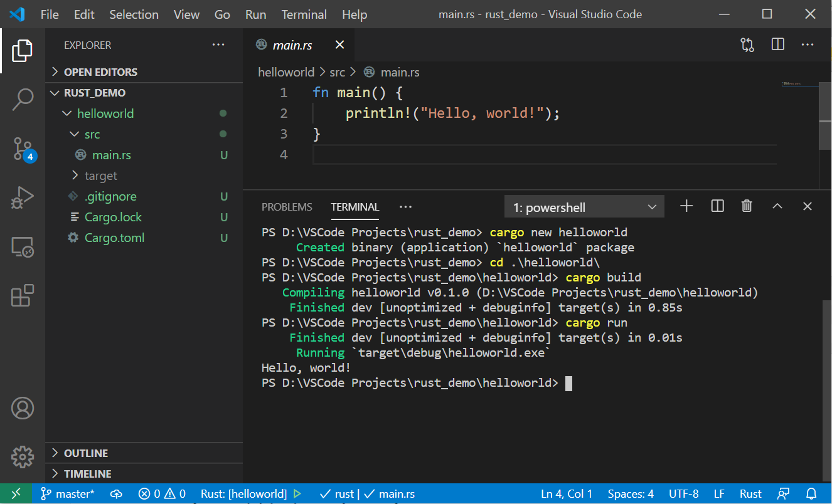Open the Extensions view
This screenshot has height=504, width=832.
pos(23,295)
